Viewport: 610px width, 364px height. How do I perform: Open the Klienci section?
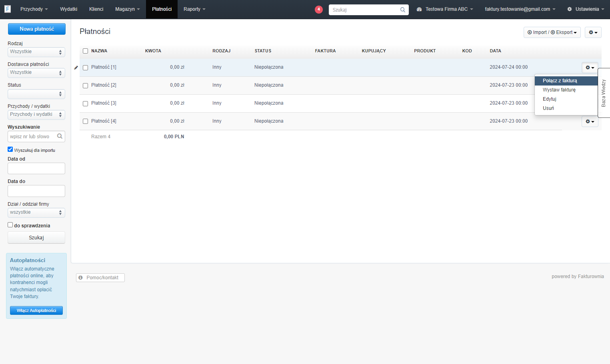tap(96, 9)
